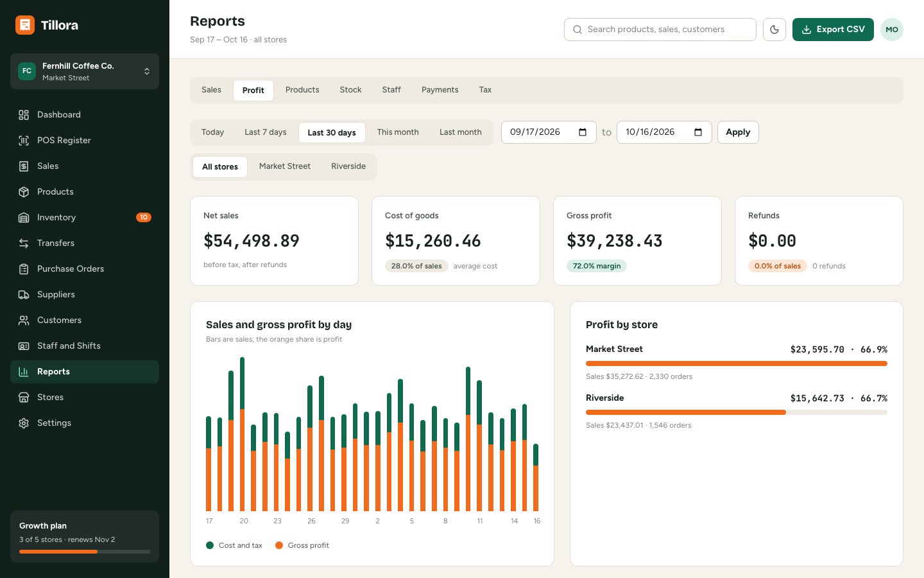The image size is (924, 578).
Task: Open the POS Register page
Action: pyautogui.click(x=85, y=141)
